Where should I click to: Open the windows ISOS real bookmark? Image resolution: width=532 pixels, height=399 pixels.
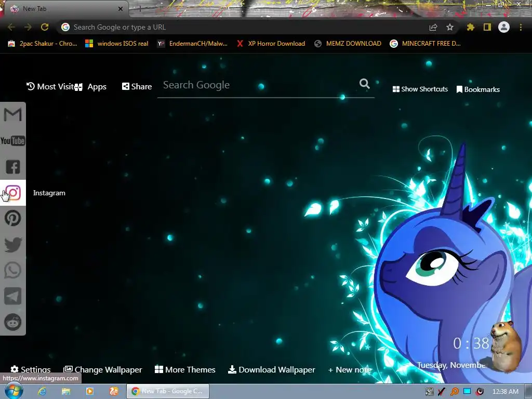117,44
